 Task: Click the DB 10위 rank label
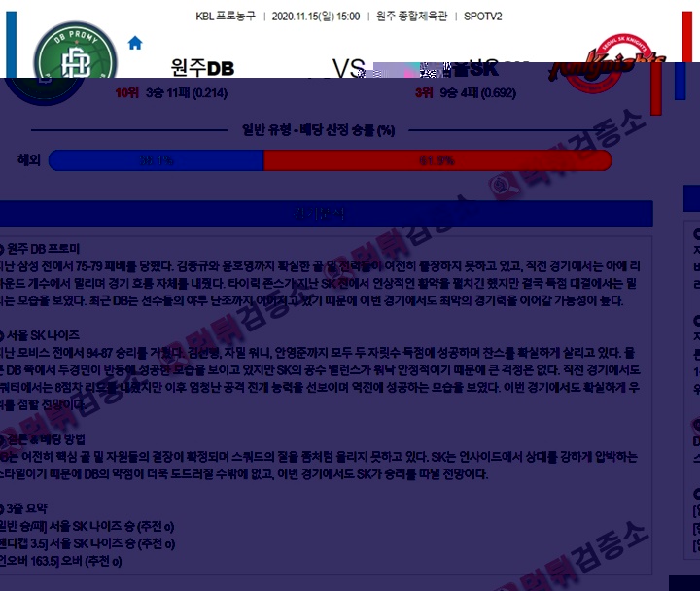(126, 93)
